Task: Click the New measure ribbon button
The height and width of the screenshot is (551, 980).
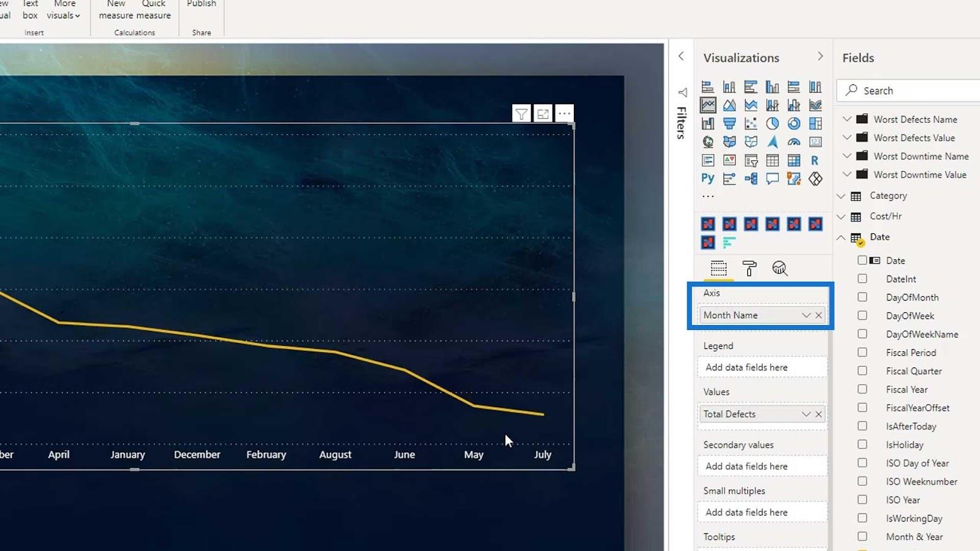Action: coord(116,9)
